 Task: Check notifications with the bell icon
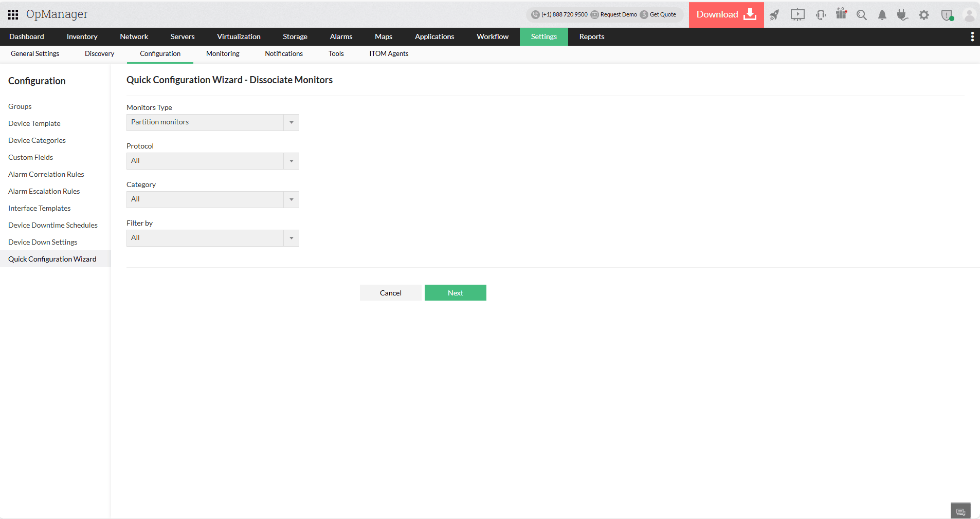coord(882,15)
